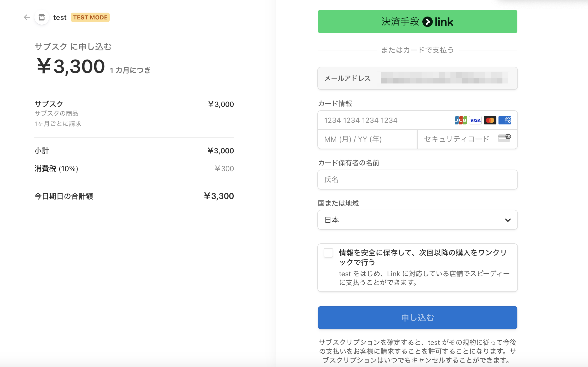Click the 氏名 cardholder name field
The image size is (588, 367).
(x=417, y=180)
